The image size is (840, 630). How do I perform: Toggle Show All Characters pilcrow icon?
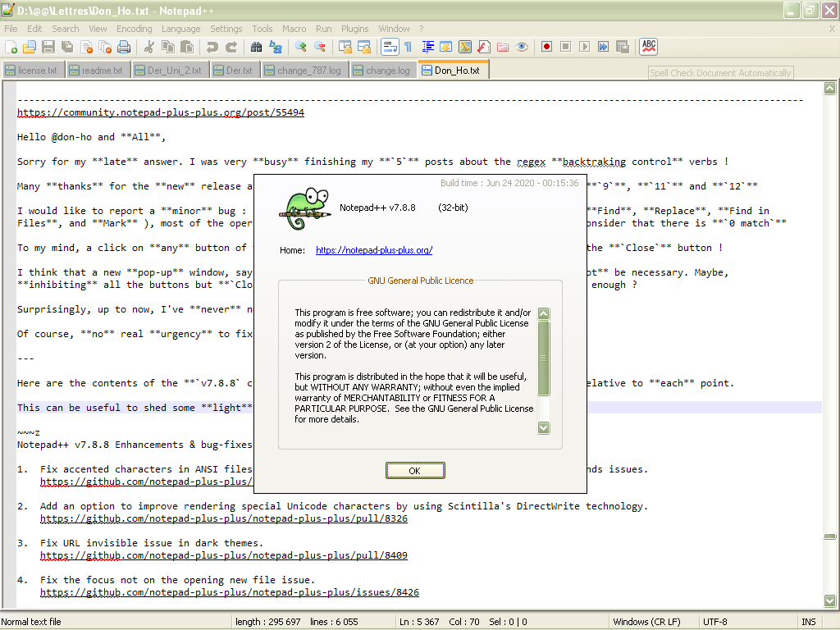(409, 47)
